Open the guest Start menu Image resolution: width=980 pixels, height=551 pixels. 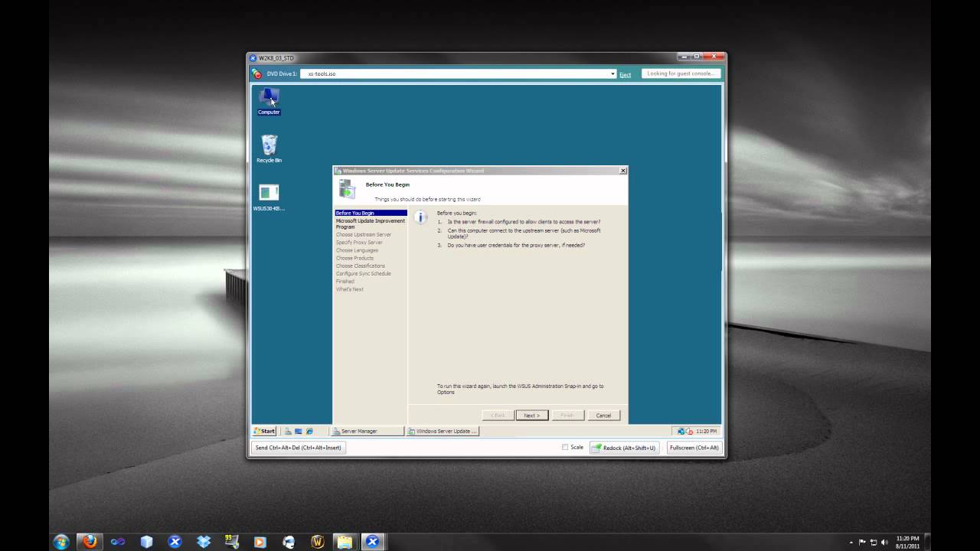pyautogui.click(x=265, y=431)
